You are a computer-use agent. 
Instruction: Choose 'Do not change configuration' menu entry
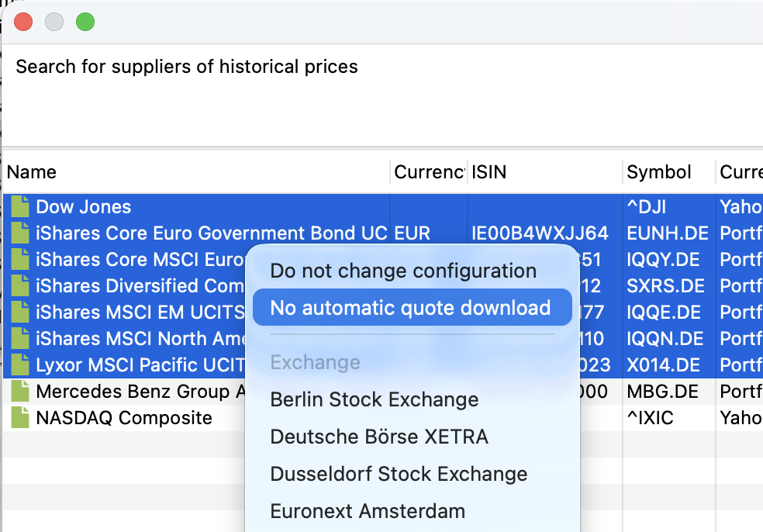pos(403,271)
